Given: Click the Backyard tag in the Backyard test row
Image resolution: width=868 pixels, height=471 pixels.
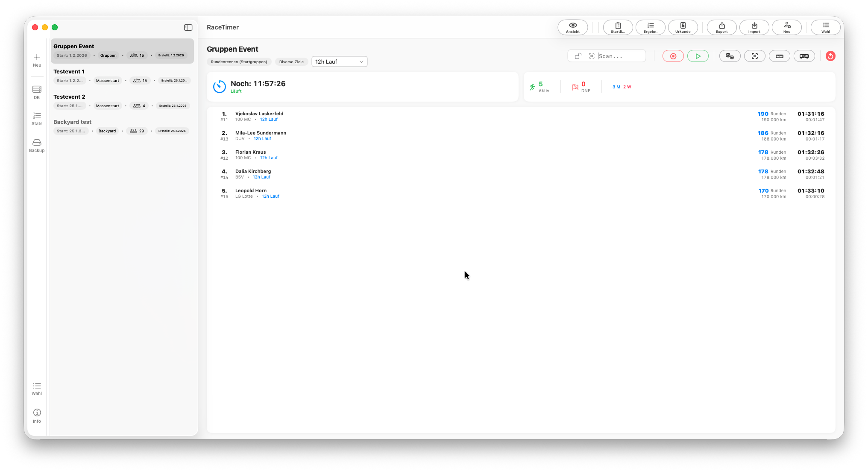Looking at the screenshot, I should 107,131.
